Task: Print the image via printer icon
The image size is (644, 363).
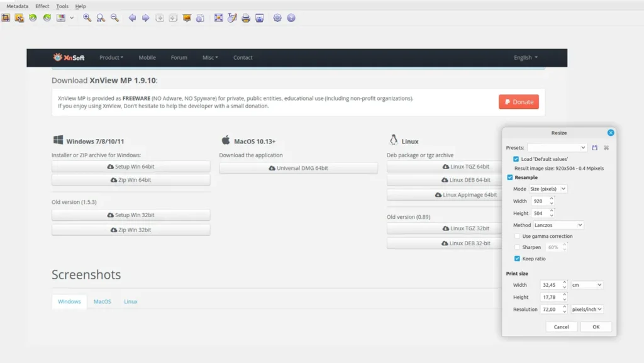Action: click(246, 18)
